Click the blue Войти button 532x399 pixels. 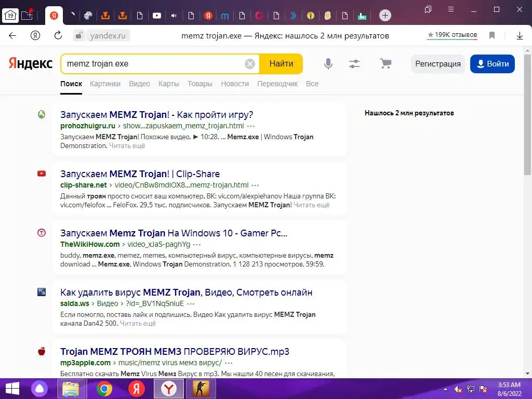click(493, 64)
